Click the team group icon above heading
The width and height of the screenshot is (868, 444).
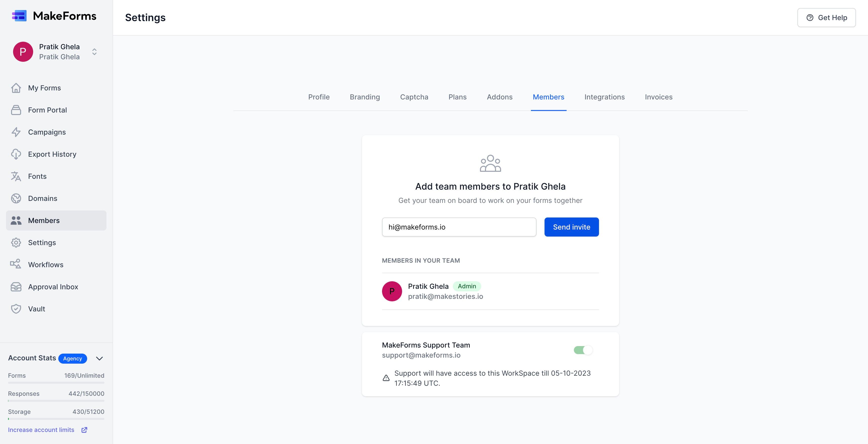(x=490, y=163)
